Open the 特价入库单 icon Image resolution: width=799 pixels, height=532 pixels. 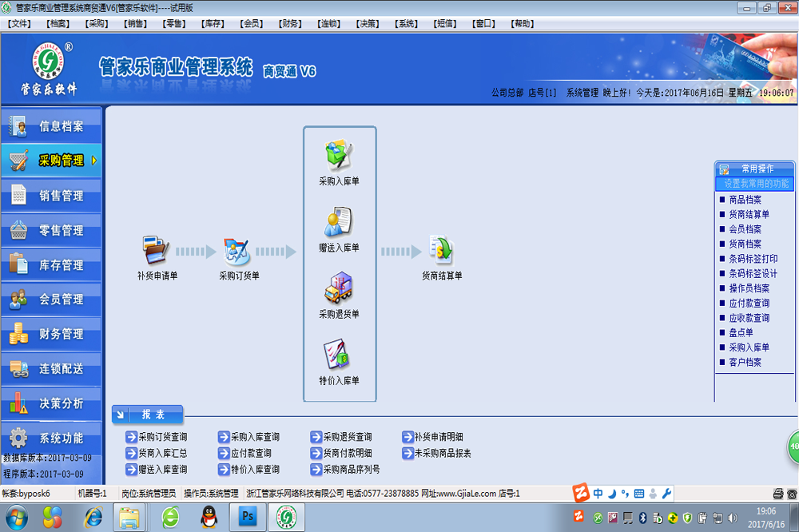click(336, 354)
